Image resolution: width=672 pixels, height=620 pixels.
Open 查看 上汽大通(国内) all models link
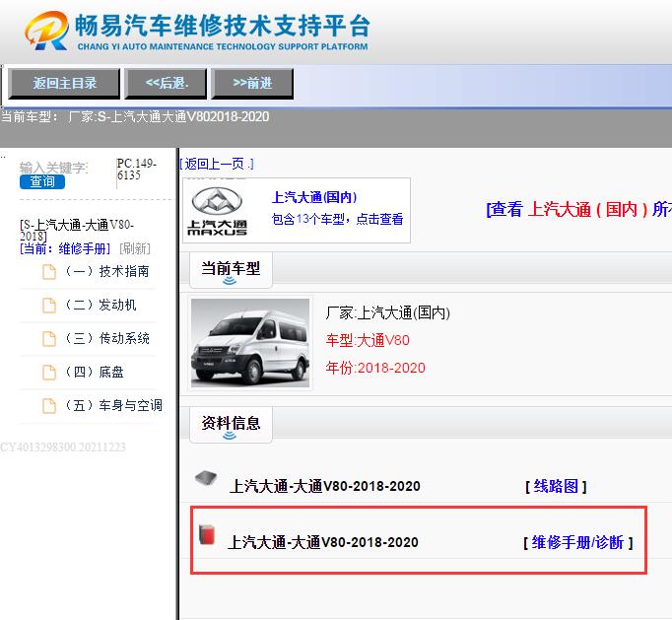point(578,209)
